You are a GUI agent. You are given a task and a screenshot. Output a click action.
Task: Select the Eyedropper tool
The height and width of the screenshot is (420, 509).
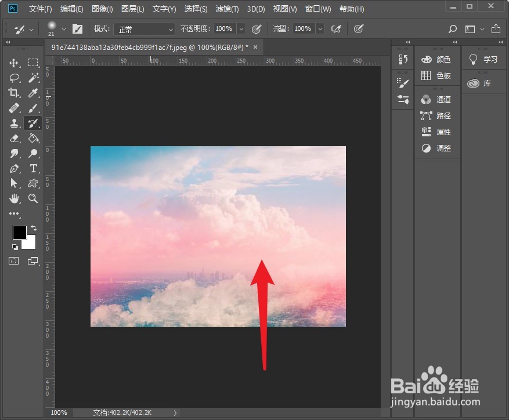(x=33, y=93)
